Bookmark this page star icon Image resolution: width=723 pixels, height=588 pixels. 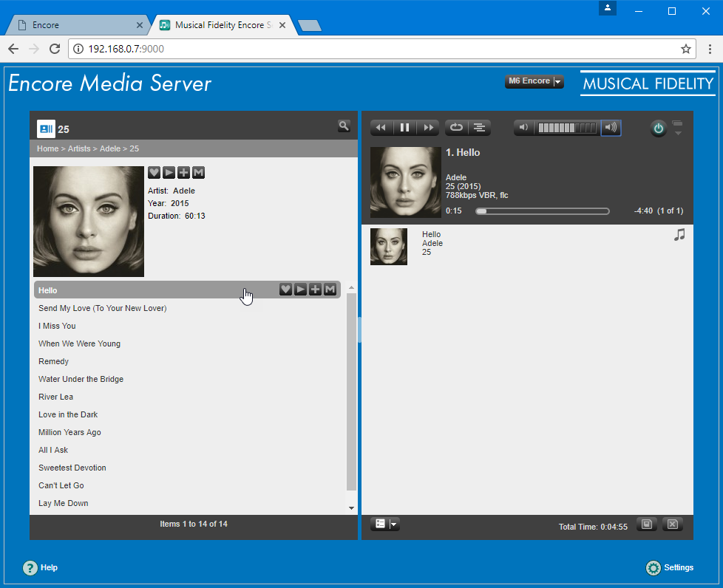point(685,49)
